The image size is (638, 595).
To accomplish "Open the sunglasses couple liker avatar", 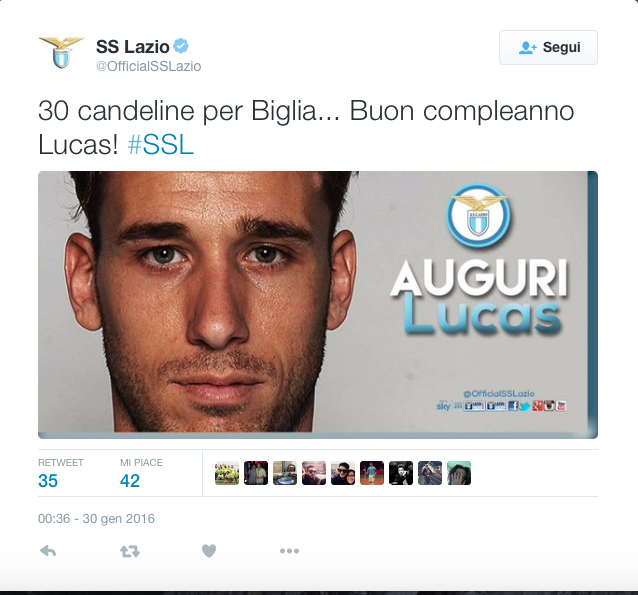I will [343, 473].
